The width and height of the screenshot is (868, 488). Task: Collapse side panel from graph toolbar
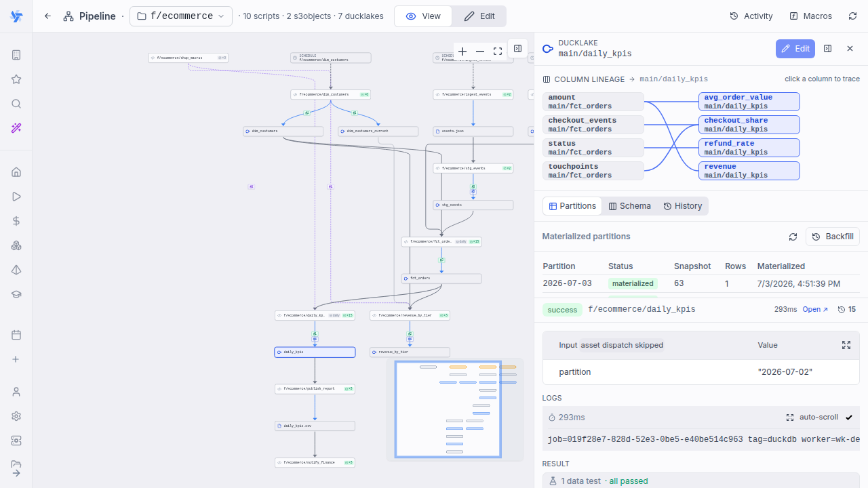[x=517, y=49]
